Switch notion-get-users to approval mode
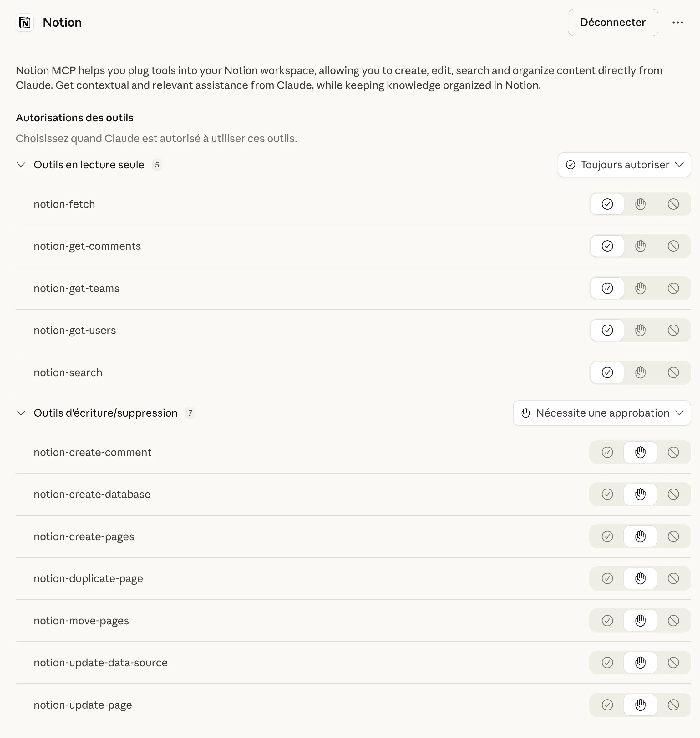This screenshot has width=700, height=738. 640,330
